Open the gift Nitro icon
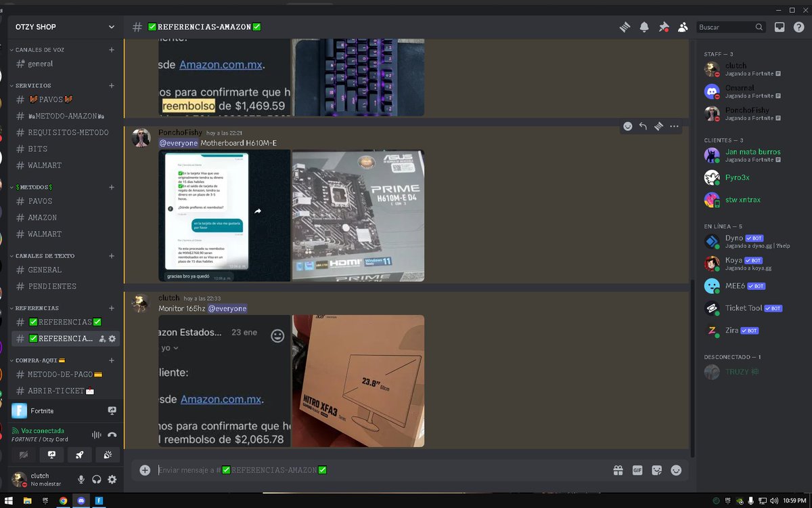The width and height of the screenshot is (812, 508). tap(618, 470)
